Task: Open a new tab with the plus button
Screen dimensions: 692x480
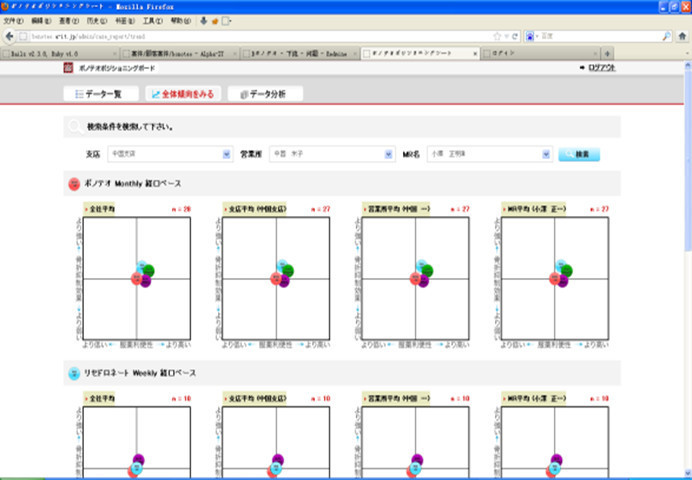Action: (x=607, y=54)
